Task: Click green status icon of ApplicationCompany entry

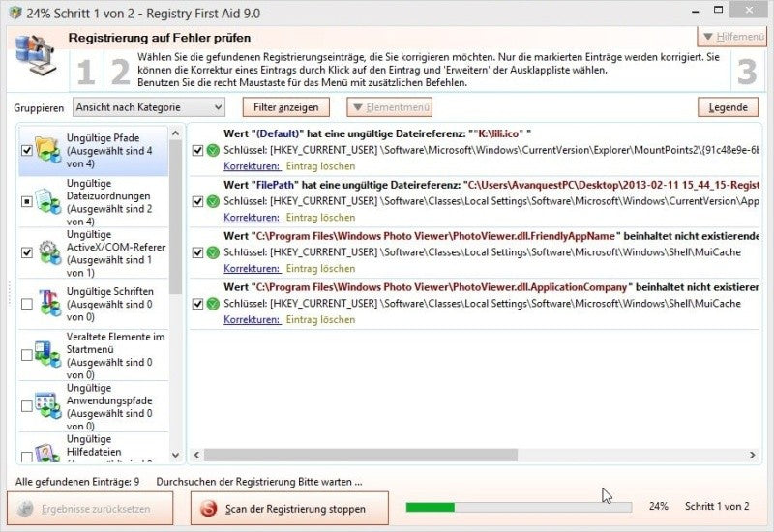Action: 213,304
